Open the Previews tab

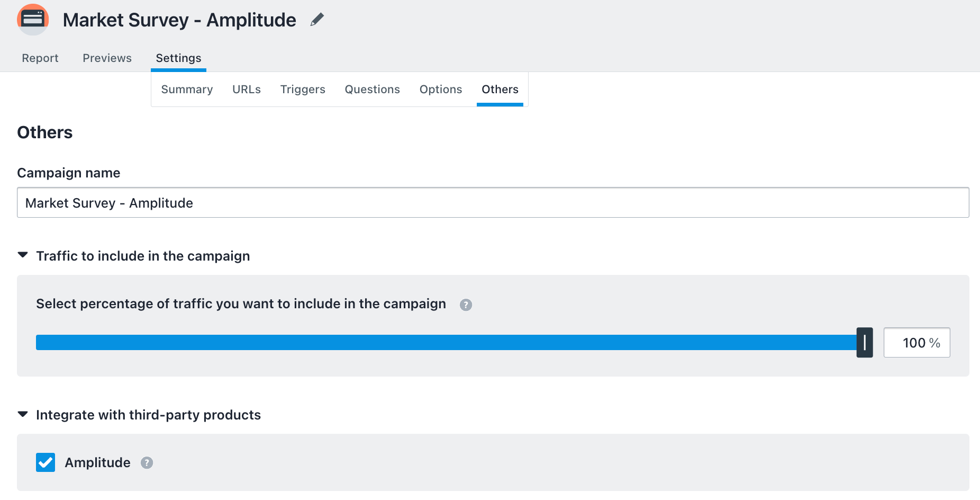click(107, 58)
